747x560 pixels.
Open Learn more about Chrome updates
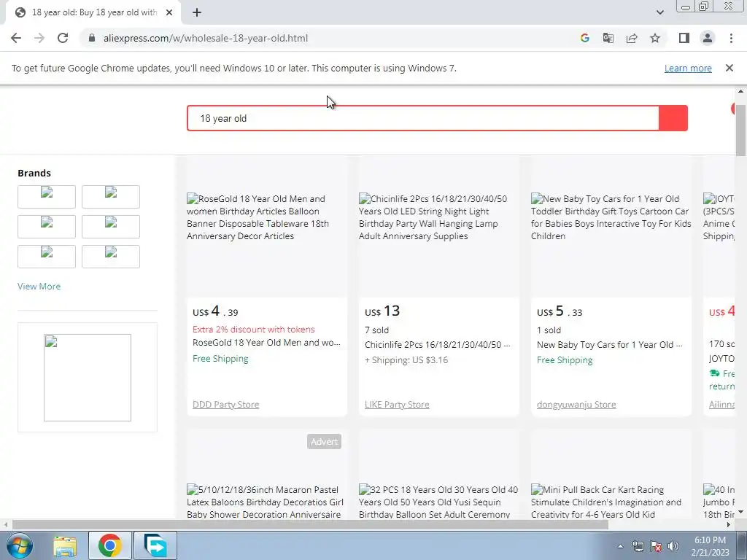(688, 68)
